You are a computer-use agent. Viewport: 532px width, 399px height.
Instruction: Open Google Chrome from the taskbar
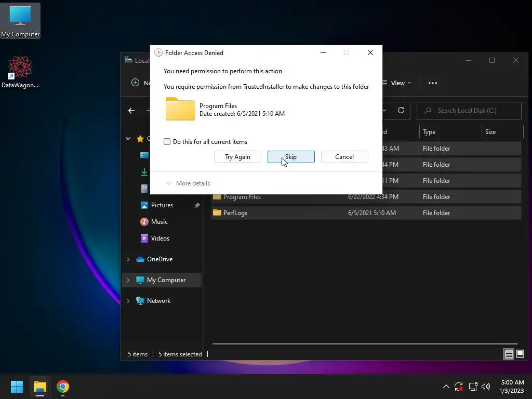pyautogui.click(x=63, y=387)
